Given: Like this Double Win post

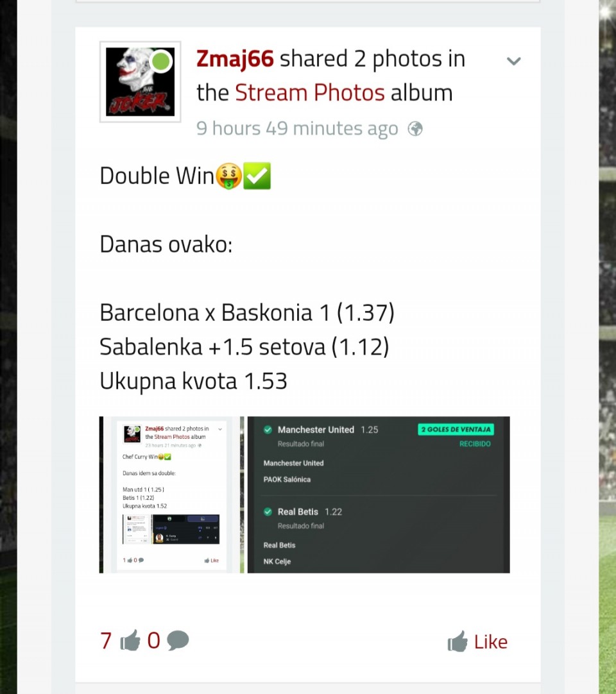Looking at the screenshot, I should coord(477,641).
